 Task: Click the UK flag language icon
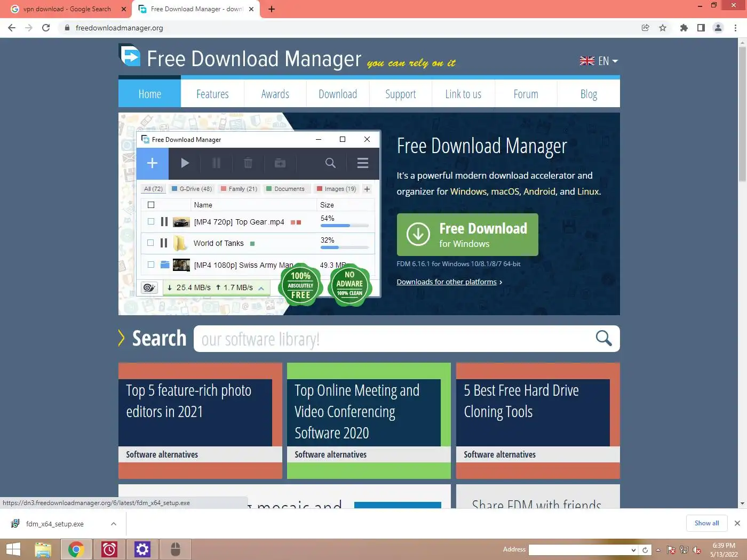tap(587, 61)
